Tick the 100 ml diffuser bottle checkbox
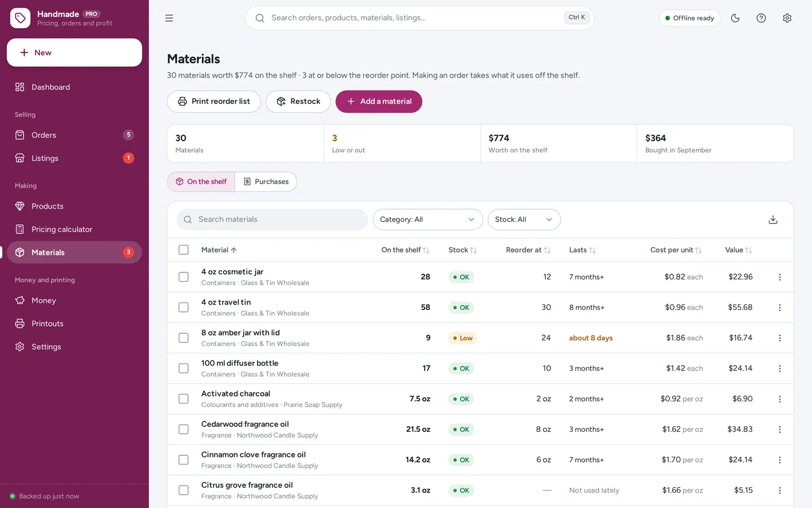Viewport: 812px width, 508px height. click(x=184, y=368)
